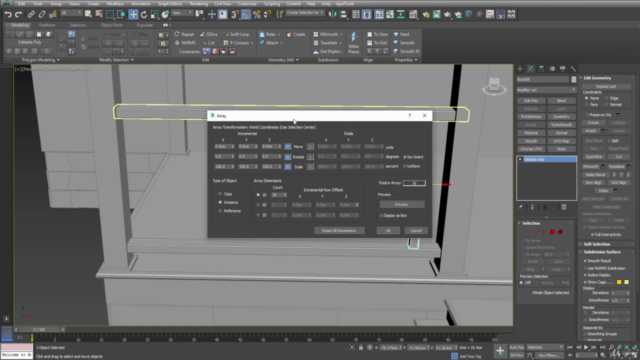Select Polygon sub-object level red icon

click(552, 232)
